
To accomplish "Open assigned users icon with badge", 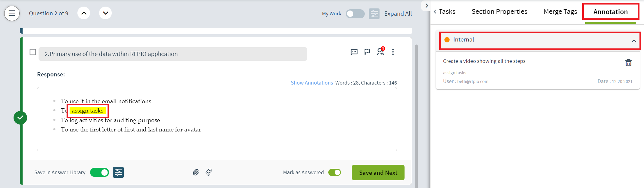I will click(380, 52).
